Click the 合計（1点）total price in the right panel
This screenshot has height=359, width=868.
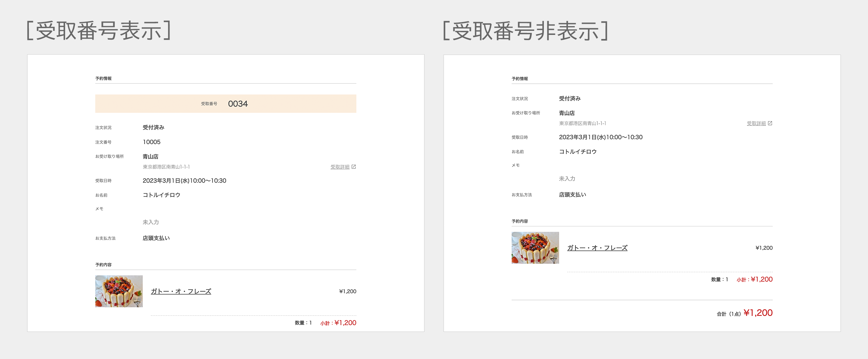tap(757, 313)
